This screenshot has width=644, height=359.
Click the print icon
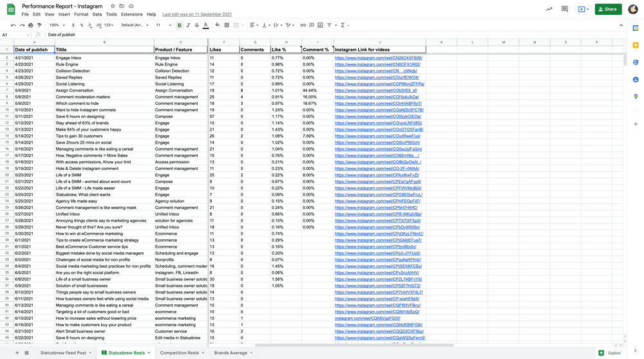tap(30, 25)
